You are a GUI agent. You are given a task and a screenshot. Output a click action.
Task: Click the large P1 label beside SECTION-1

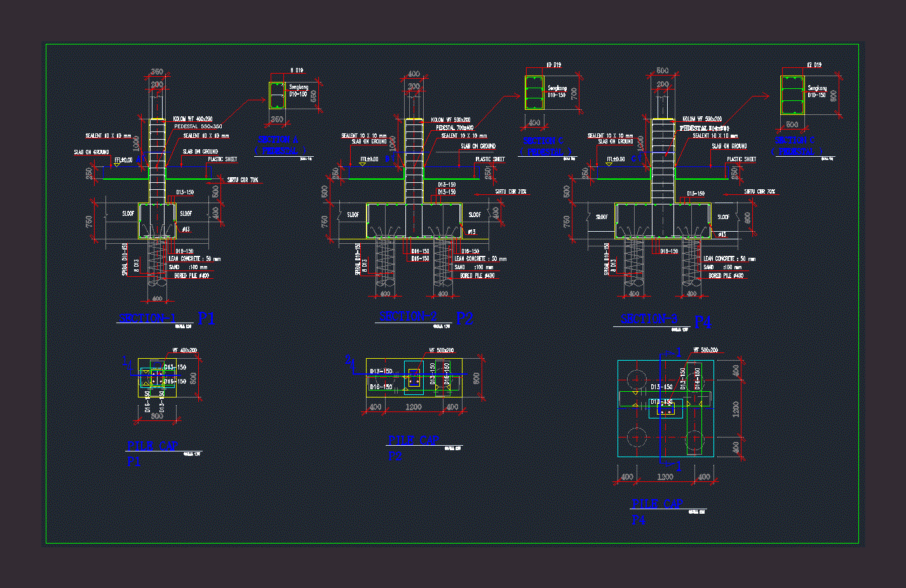click(206, 319)
